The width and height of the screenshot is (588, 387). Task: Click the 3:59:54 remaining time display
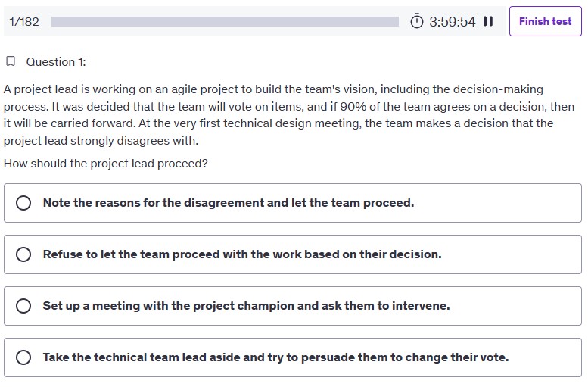point(452,21)
